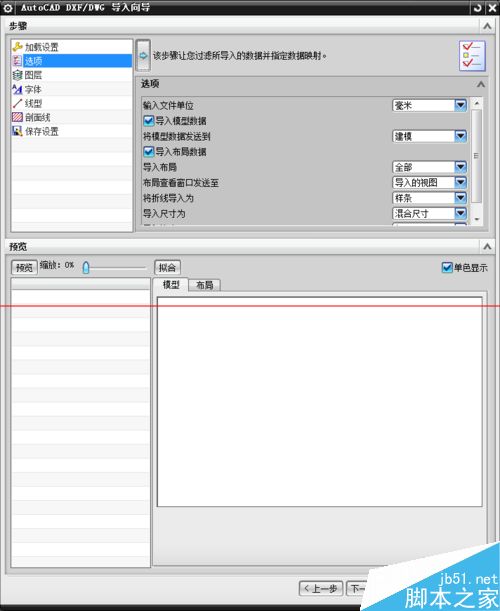Image resolution: width=500 pixels, height=611 pixels.
Task: Open the 将折线导入为 dropdown showing 样条
Action: [x=429, y=198]
